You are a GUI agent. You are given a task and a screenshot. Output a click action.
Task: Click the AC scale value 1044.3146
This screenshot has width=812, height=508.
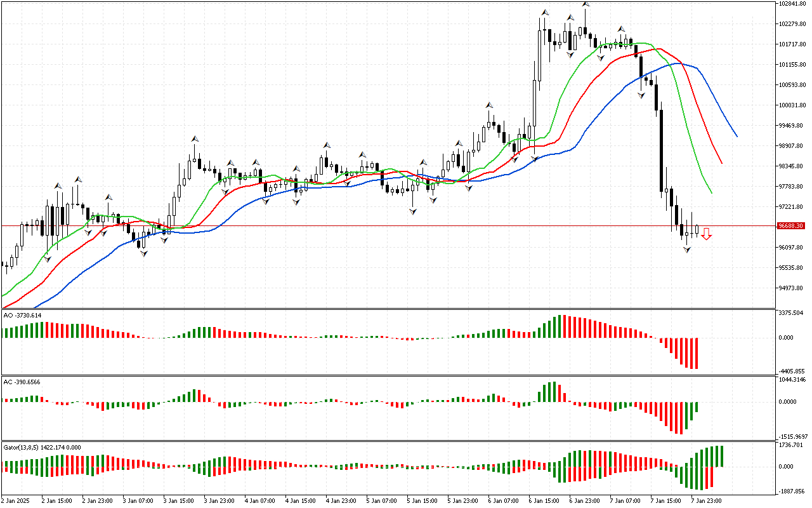(x=792, y=380)
